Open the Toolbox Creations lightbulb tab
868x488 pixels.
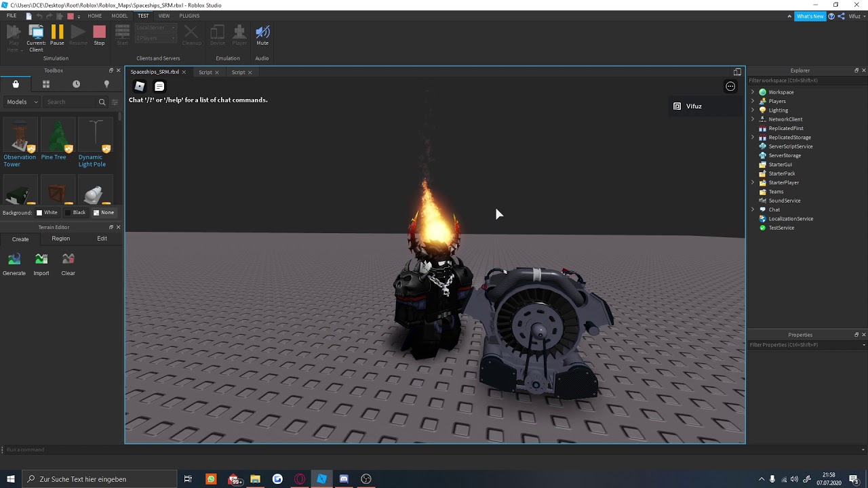click(106, 84)
